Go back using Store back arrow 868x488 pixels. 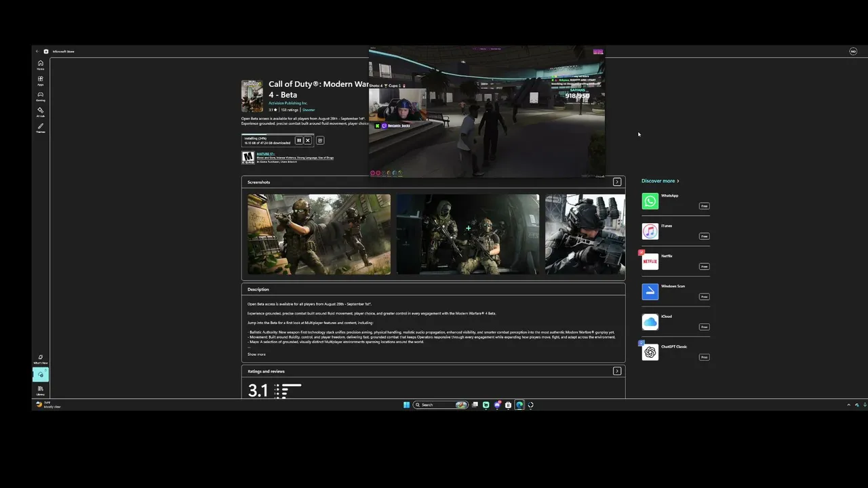37,52
